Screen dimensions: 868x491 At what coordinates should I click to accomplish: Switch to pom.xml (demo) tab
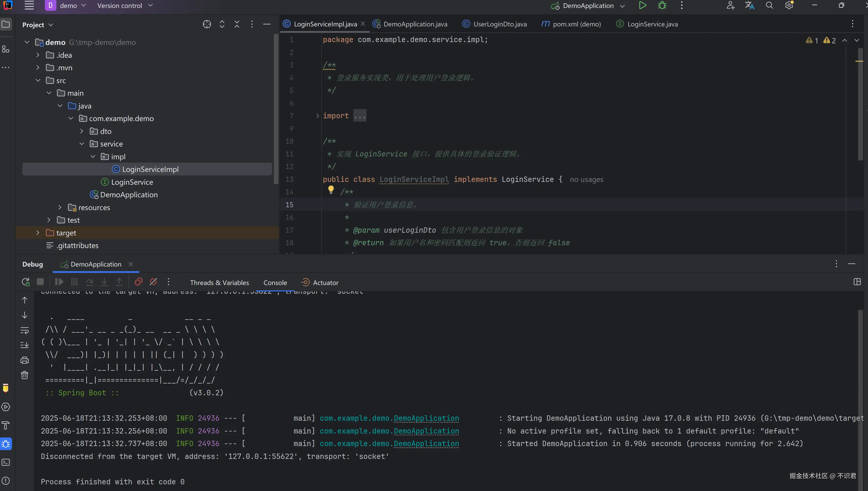(576, 24)
